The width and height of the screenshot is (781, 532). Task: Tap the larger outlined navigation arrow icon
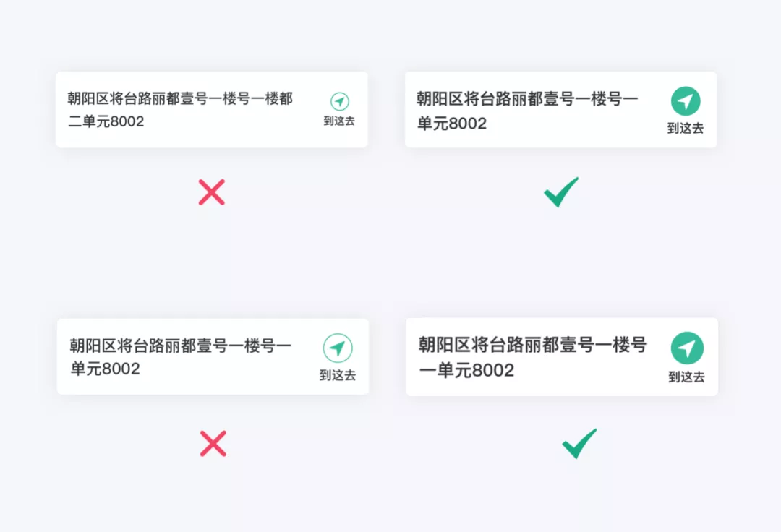pyautogui.click(x=338, y=348)
